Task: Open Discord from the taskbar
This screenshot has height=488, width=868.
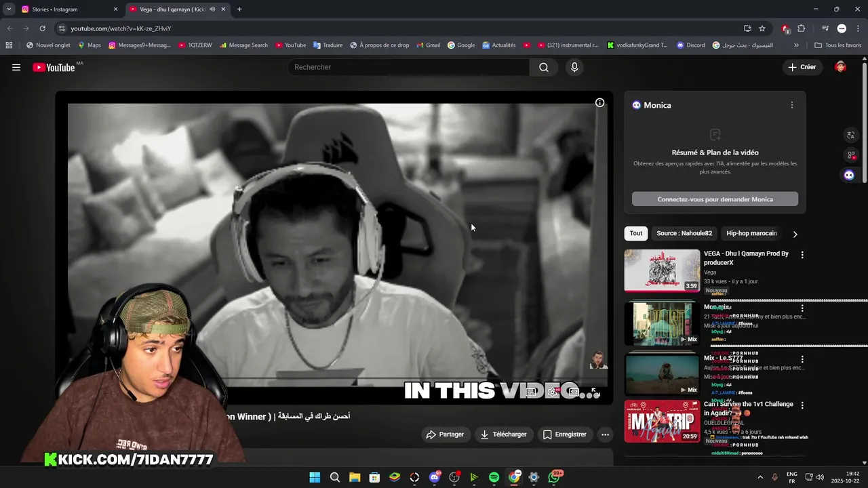Action: click(x=435, y=477)
